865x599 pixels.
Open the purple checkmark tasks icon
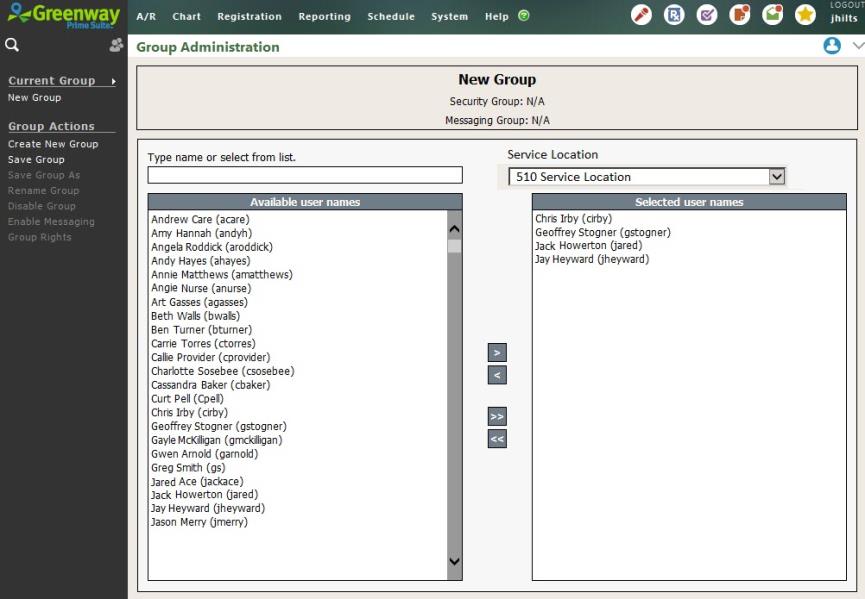[707, 15]
